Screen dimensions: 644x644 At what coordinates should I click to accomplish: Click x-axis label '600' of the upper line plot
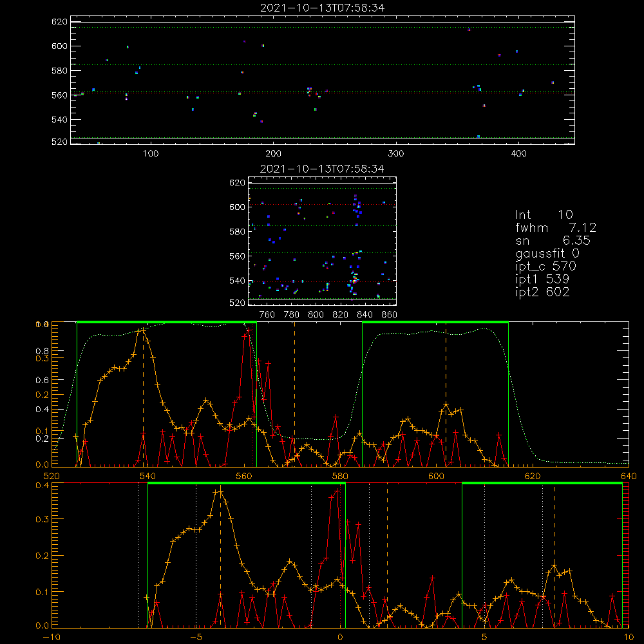click(x=436, y=477)
